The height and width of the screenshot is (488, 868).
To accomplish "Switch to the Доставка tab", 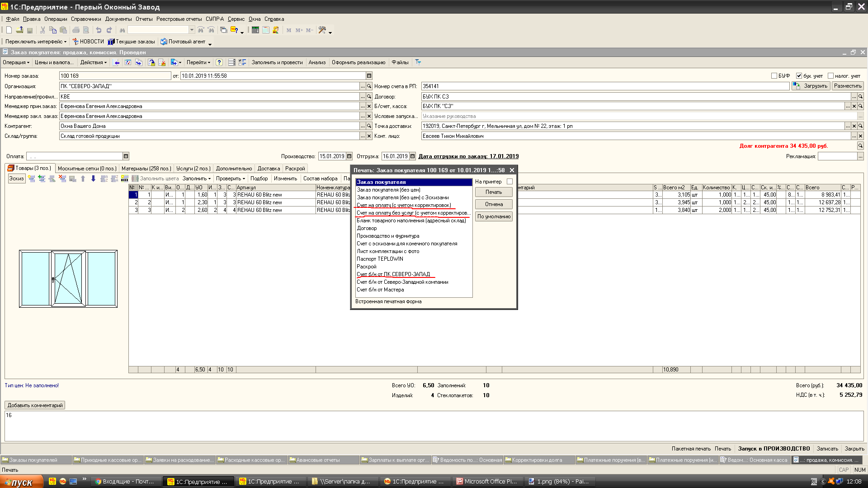I will click(269, 169).
